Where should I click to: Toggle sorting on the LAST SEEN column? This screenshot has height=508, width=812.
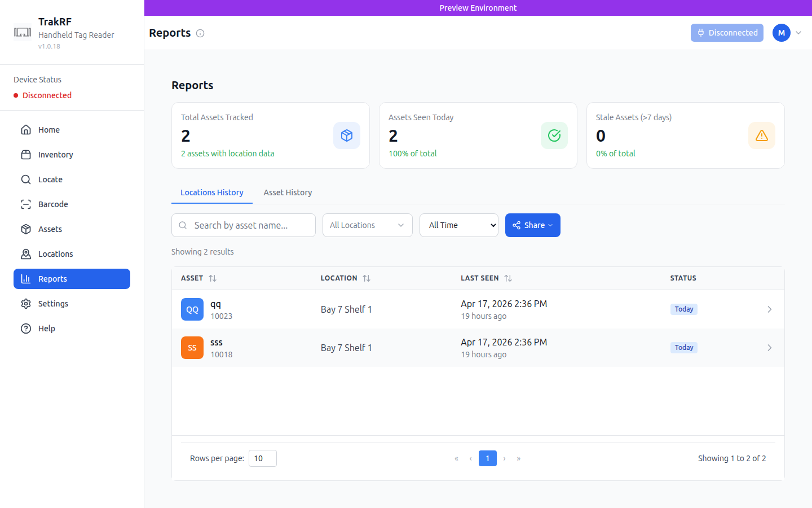(509, 278)
